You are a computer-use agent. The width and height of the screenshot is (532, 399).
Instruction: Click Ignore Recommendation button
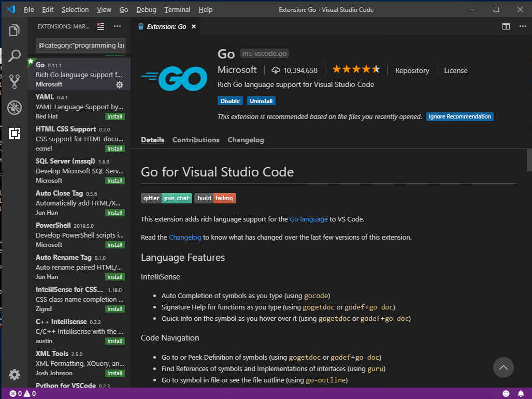(459, 116)
